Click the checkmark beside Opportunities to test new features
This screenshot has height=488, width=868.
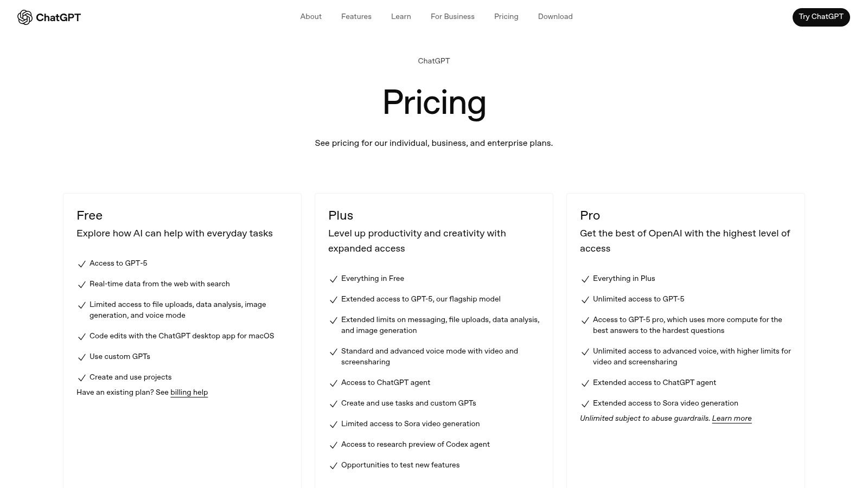click(x=333, y=466)
